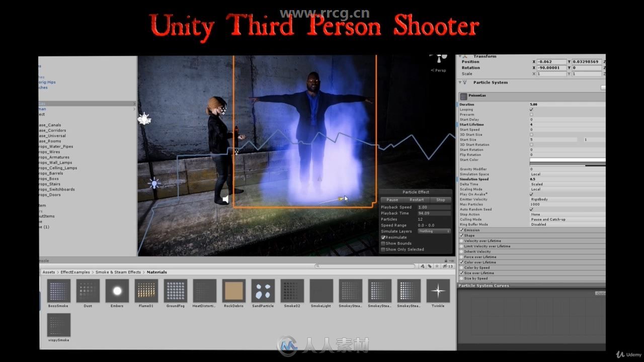Open the Ring Buffer Mode dropdown

coord(568,224)
